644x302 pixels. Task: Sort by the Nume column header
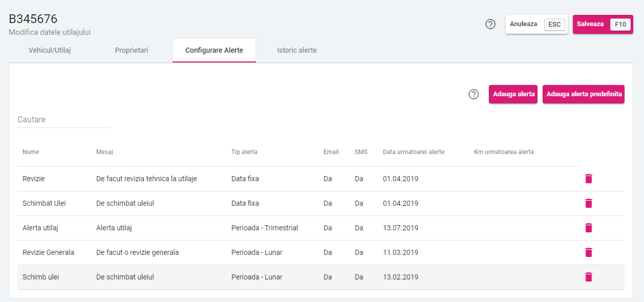click(x=31, y=152)
